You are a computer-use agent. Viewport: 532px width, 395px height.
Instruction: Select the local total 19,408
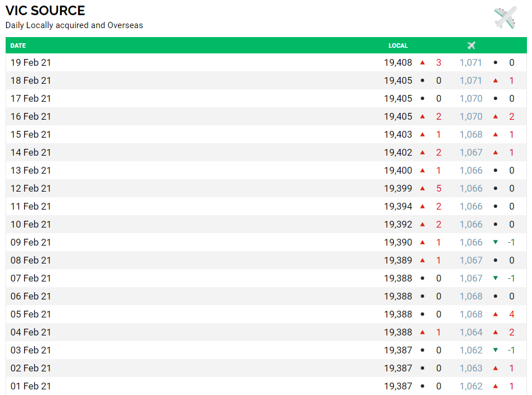click(x=398, y=62)
